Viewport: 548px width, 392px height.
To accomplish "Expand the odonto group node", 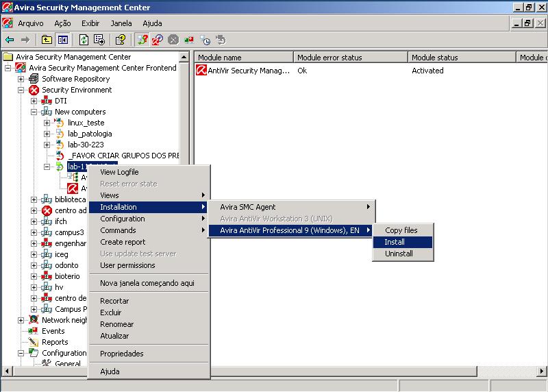I will (34, 265).
